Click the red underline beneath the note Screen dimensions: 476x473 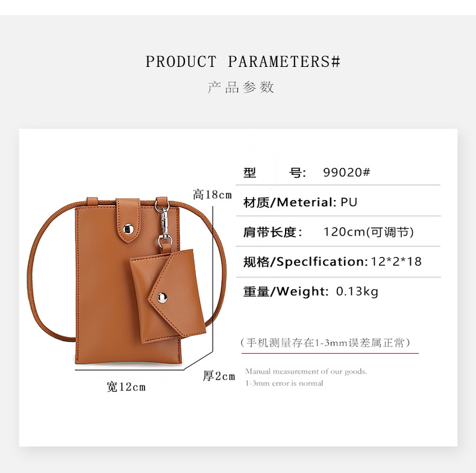tap(330, 353)
